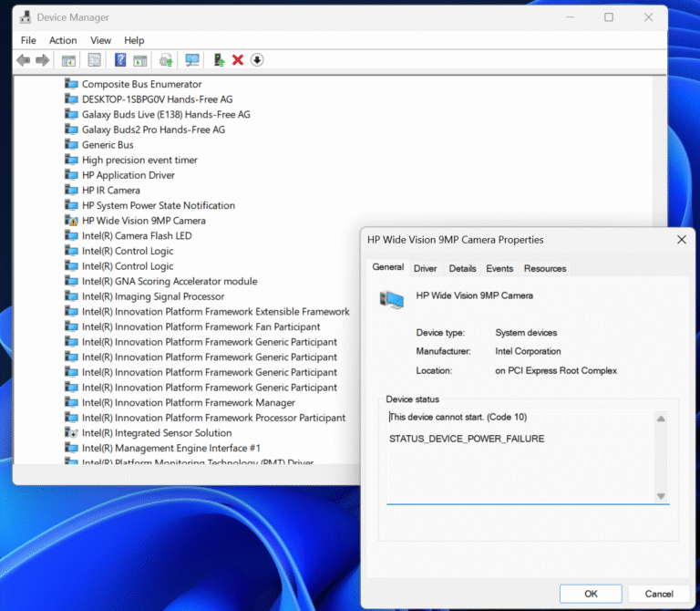
Task: Open the View menu
Action: point(101,40)
